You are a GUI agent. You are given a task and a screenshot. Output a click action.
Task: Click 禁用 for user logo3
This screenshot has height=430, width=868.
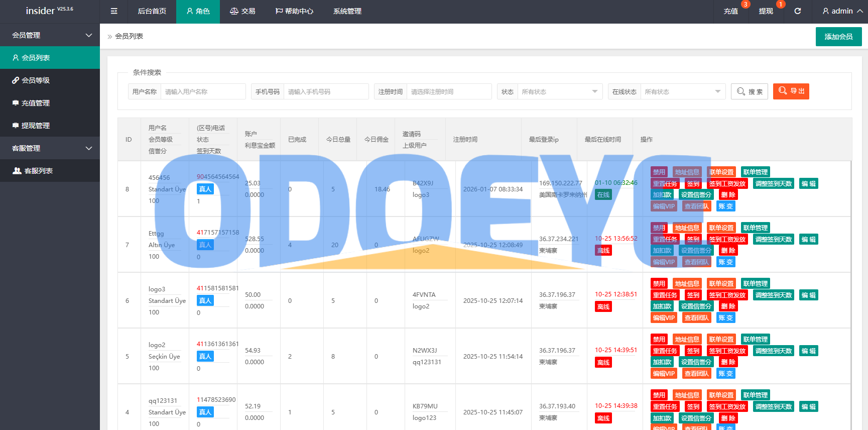click(659, 283)
